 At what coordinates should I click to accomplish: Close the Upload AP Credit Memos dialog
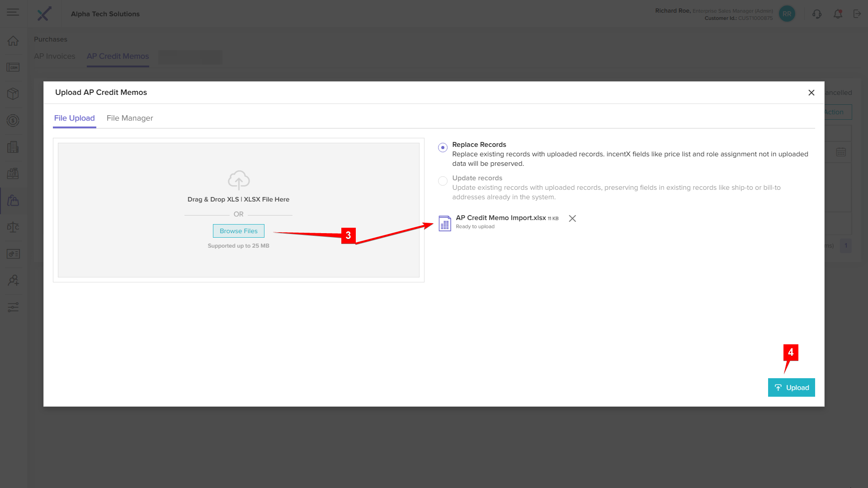click(x=811, y=93)
